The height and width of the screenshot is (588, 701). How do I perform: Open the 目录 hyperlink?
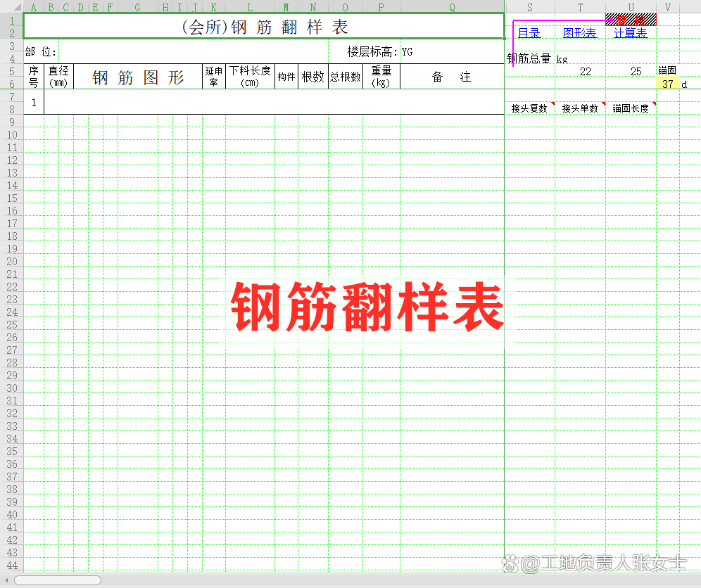point(529,33)
